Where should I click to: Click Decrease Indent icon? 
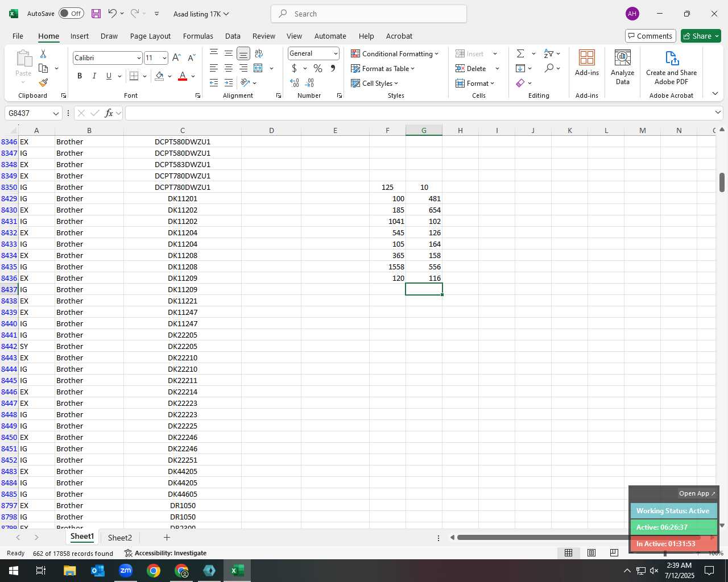[214, 83]
